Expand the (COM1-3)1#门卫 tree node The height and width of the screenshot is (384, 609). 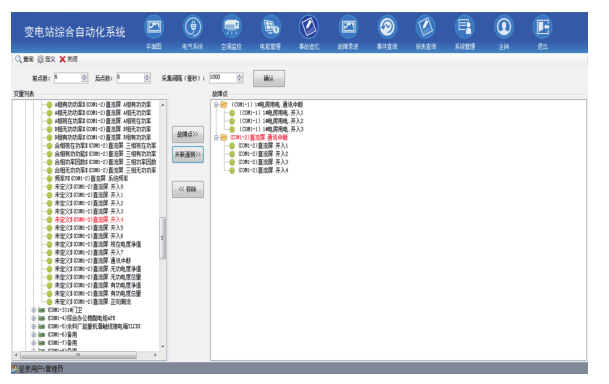tap(33, 310)
